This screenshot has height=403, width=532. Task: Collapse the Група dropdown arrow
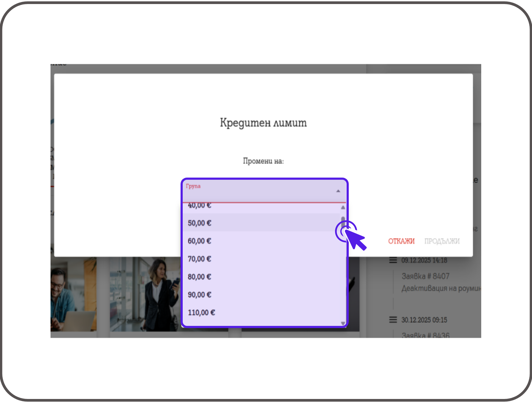point(338,191)
